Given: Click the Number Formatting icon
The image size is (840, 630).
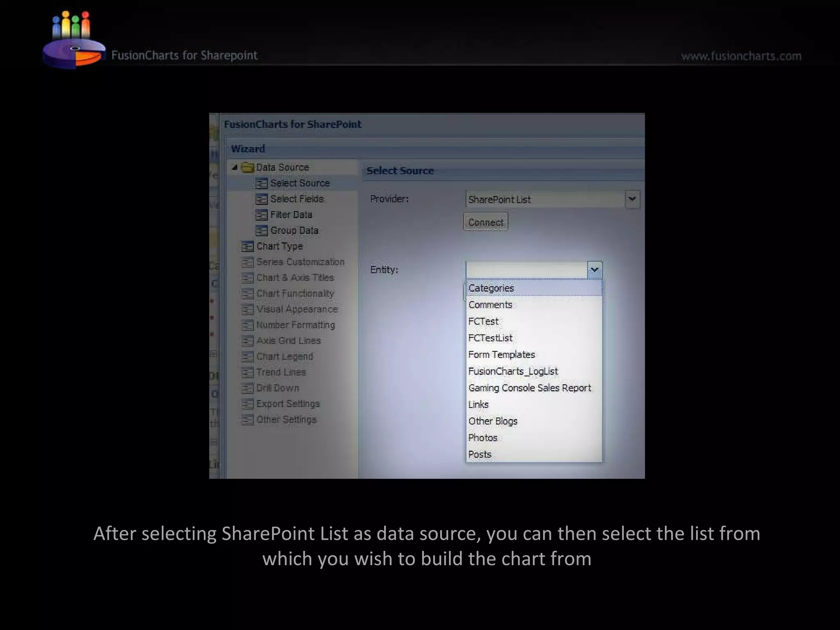Looking at the screenshot, I should click(247, 325).
